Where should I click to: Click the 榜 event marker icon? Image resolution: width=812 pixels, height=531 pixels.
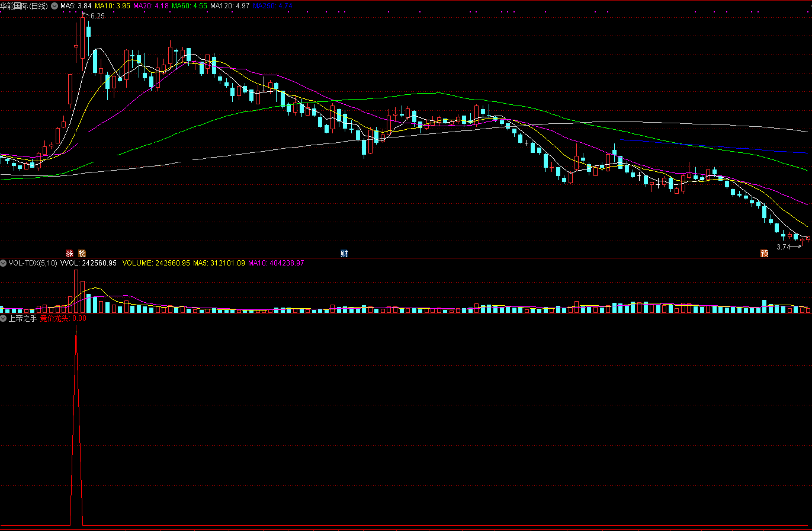point(82,253)
